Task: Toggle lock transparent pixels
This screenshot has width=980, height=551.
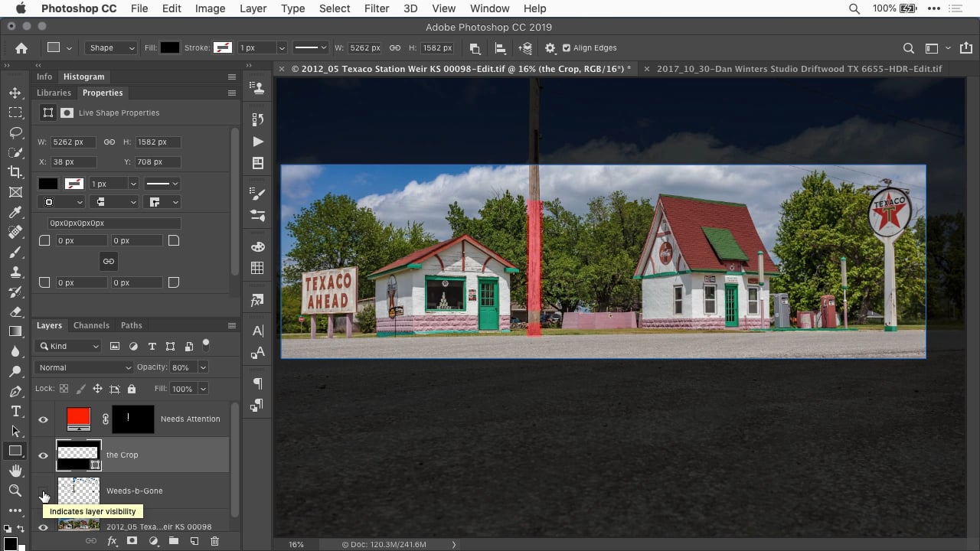Action: pyautogui.click(x=64, y=389)
